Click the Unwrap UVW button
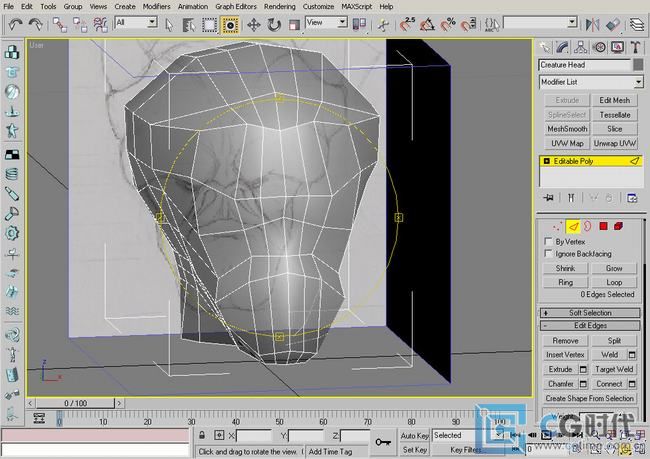 pyautogui.click(x=615, y=143)
